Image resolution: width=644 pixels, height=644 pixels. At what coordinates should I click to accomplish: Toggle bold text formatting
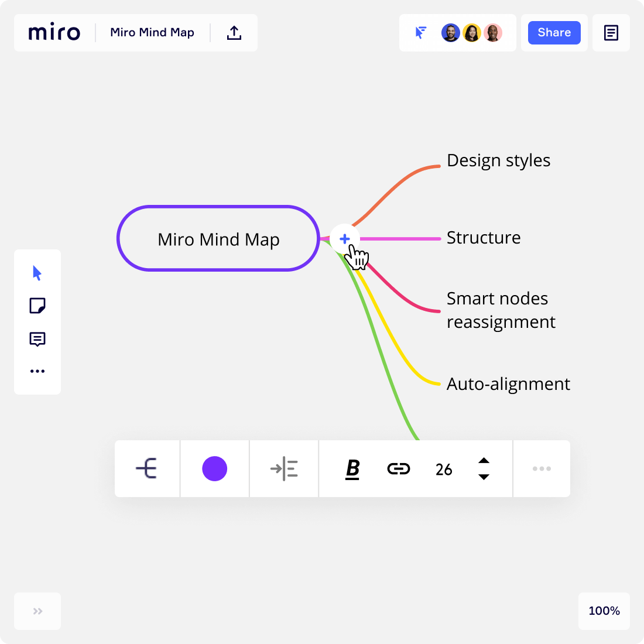point(352,469)
